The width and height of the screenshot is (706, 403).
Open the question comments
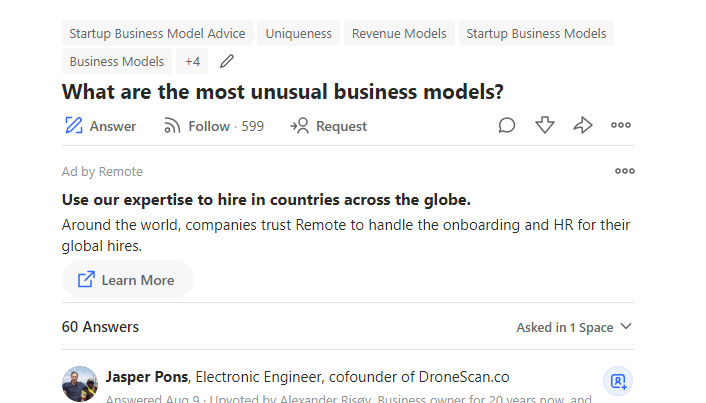pos(507,125)
